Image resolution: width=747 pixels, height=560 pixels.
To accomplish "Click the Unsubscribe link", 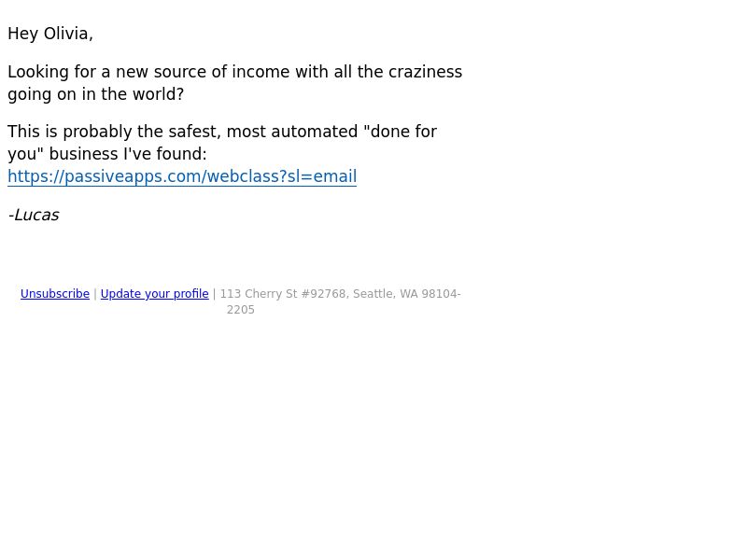I will (55, 294).
